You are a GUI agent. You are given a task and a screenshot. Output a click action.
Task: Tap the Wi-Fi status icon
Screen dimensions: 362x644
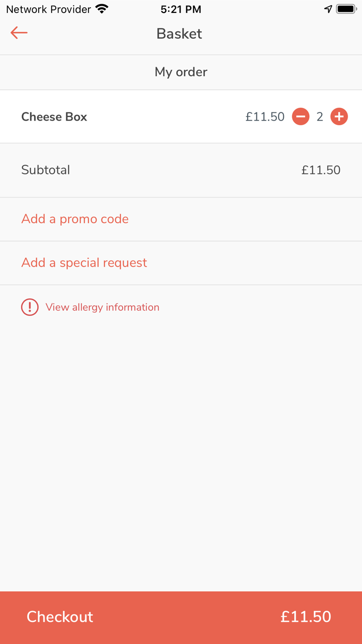(x=102, y=9)
